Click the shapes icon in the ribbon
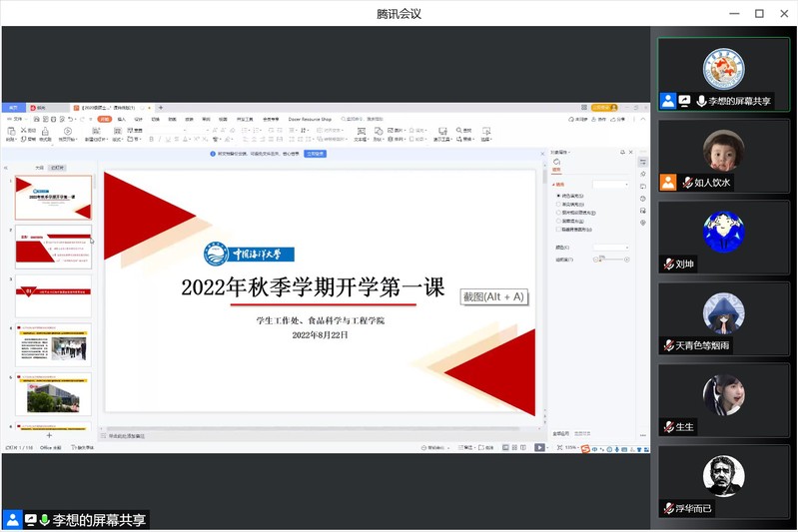The height and width of the screenshot is (532, 798). [379, 131]
